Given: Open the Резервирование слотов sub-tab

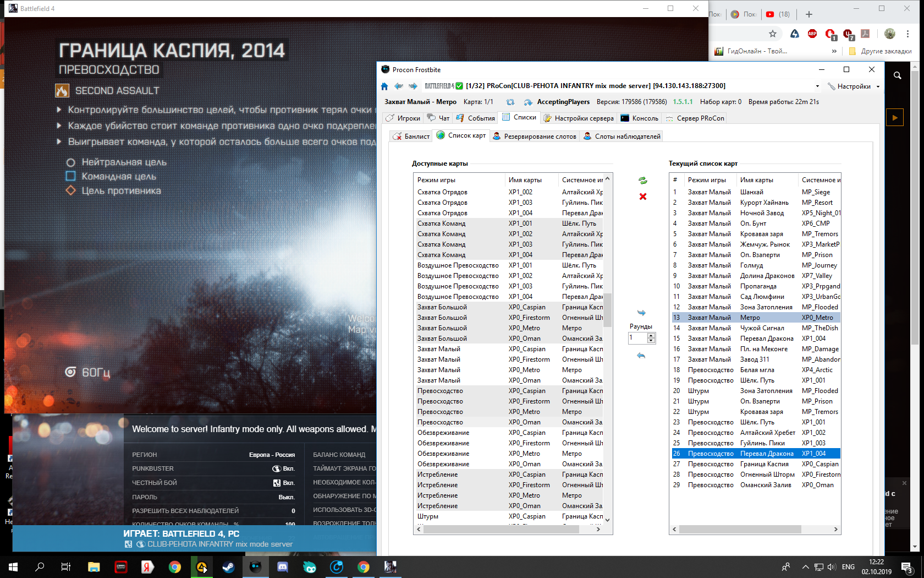Looking at the screenshot, I should 535,136.
